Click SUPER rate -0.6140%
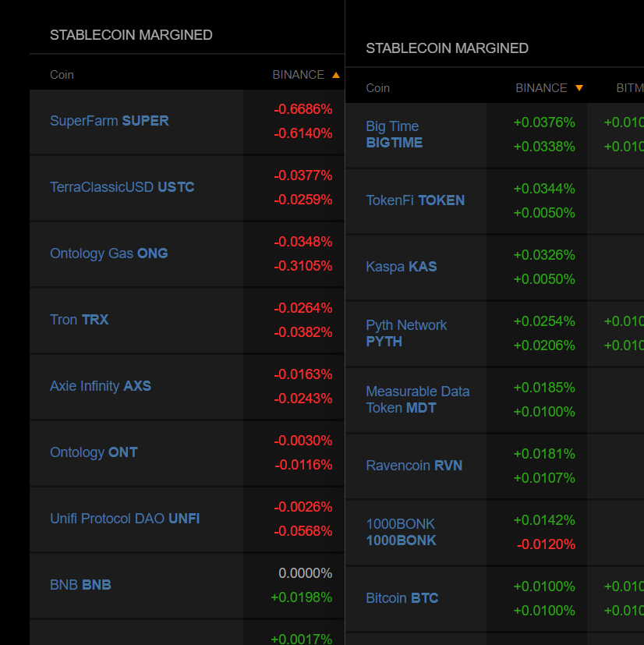This screenshot has height=645, width=644. [x=303, y=133]
